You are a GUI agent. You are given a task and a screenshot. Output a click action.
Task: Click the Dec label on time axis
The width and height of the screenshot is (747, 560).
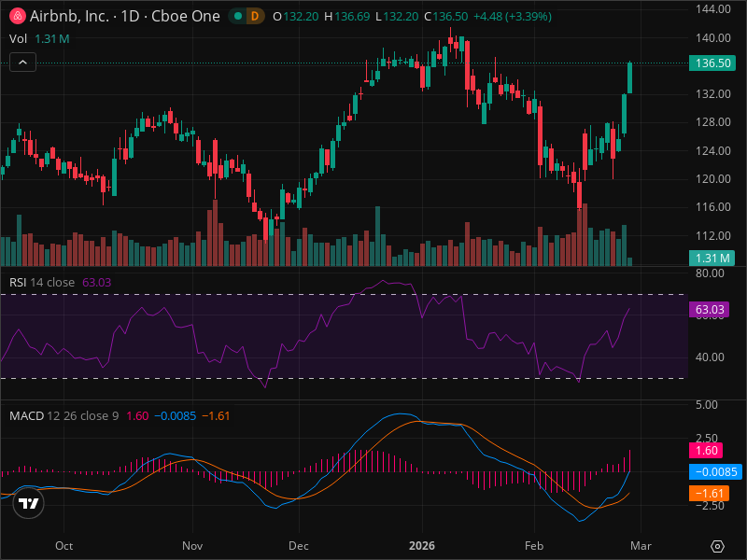point(299,546)
